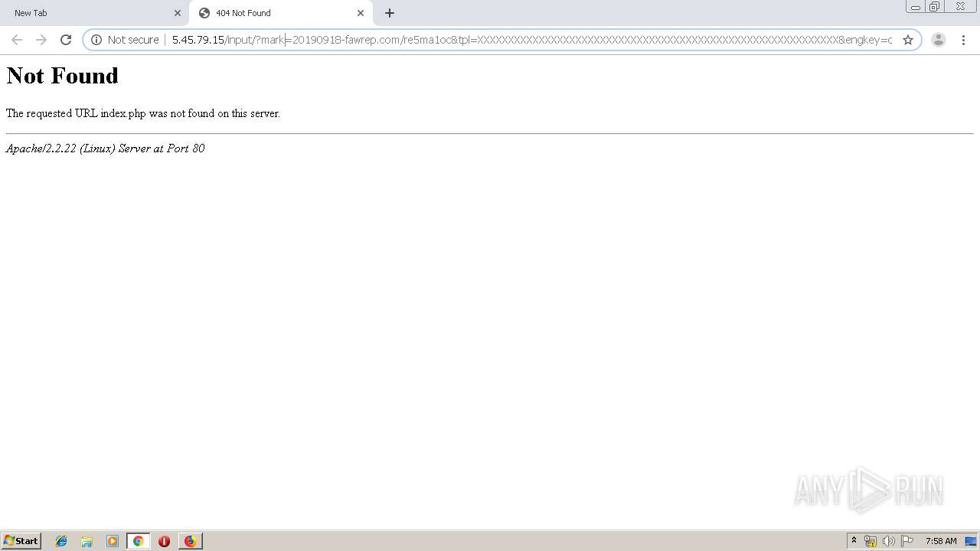Open Windows Media Player from taskbar
This screenshot has height=551, width=980.
pos(113,541)
